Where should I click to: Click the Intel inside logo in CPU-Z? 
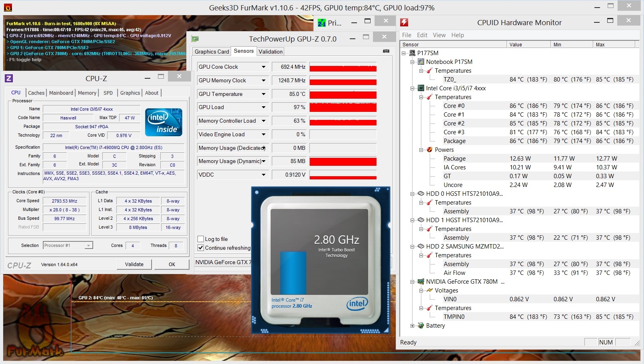[x=163, y=122]
